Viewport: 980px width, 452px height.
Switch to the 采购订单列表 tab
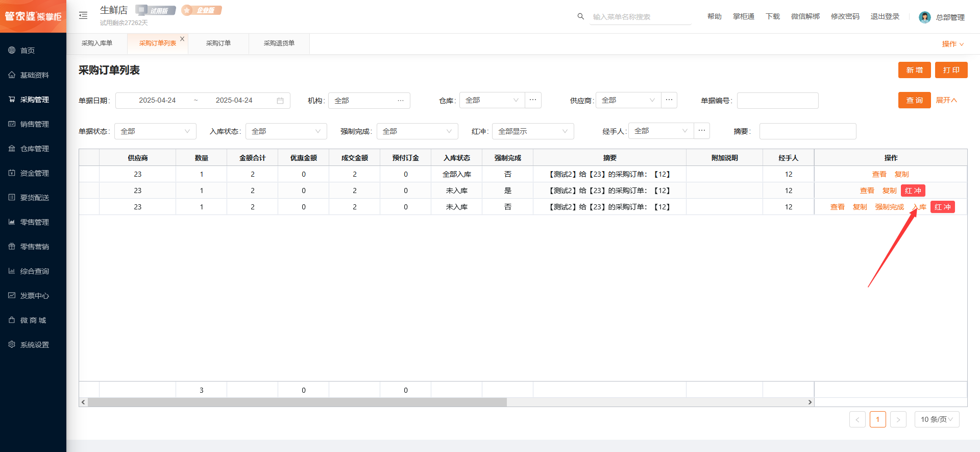click(x=157, y=43)
